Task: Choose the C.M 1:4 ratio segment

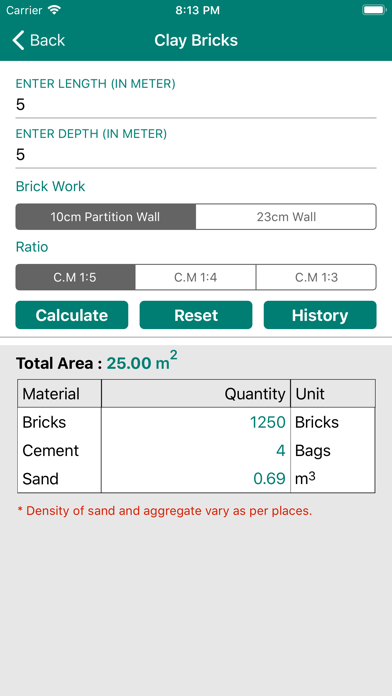Action: coord(196,277)
